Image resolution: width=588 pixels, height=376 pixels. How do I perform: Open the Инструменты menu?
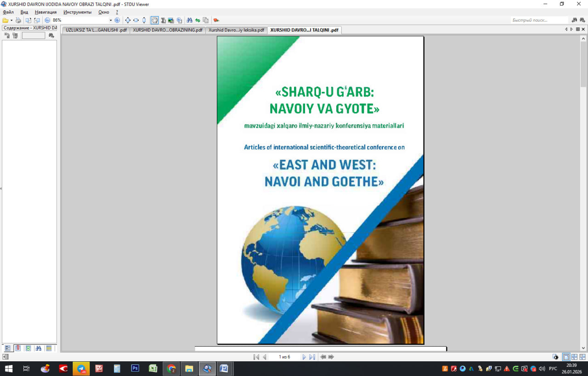77,12
